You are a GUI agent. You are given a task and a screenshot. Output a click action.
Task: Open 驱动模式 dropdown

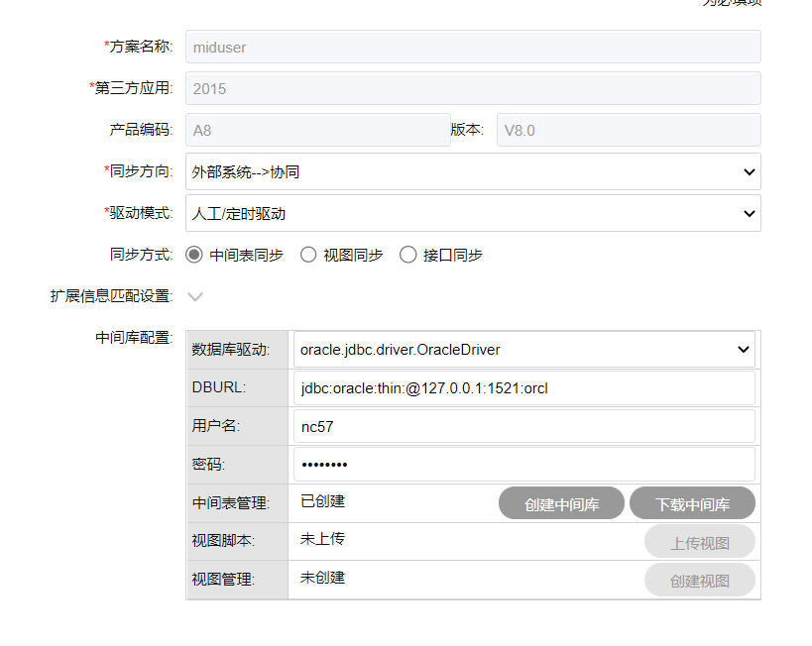(x=473, y=213)
